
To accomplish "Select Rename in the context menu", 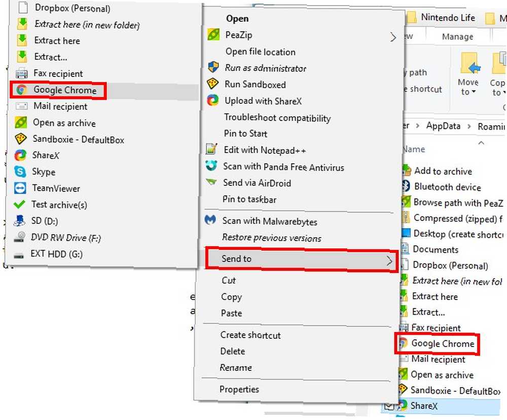I will pos(235,368).
